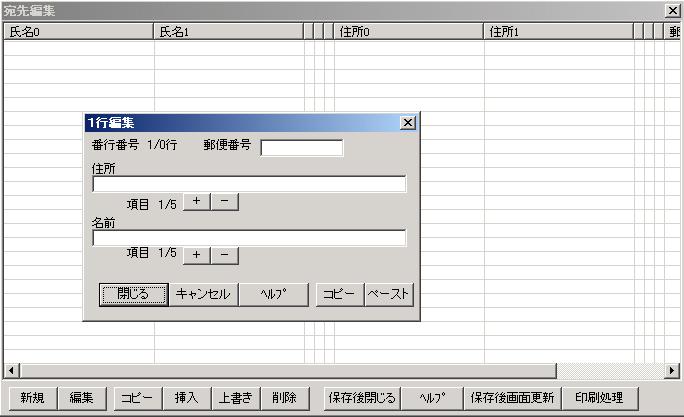
Task: Click the 新規 button in bottom toolbar
Action: 32,397
